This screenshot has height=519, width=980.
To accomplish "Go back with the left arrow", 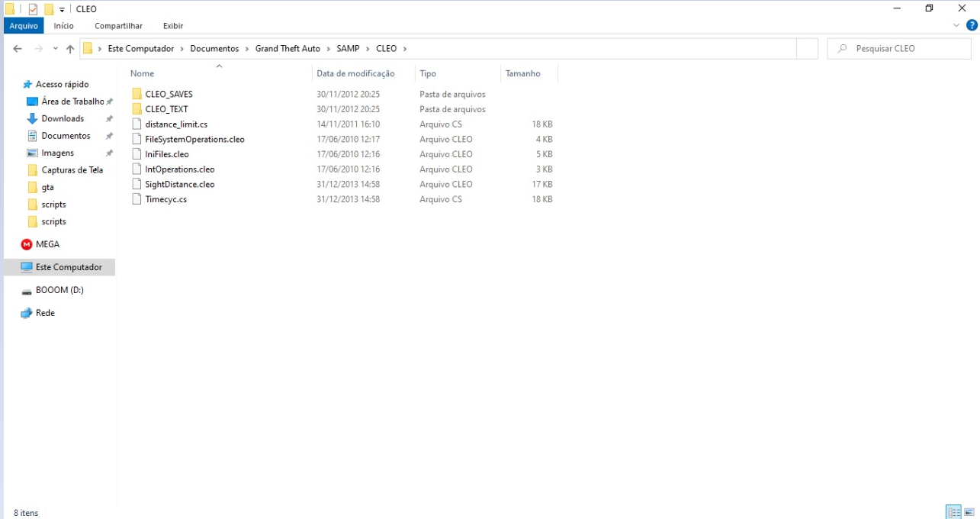I will [x=18, y=49].
